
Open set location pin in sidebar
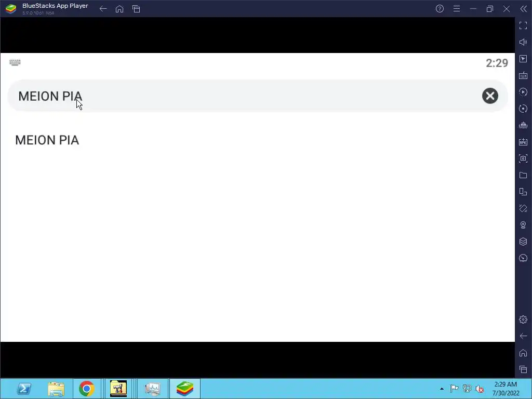(x=523, y=225)
